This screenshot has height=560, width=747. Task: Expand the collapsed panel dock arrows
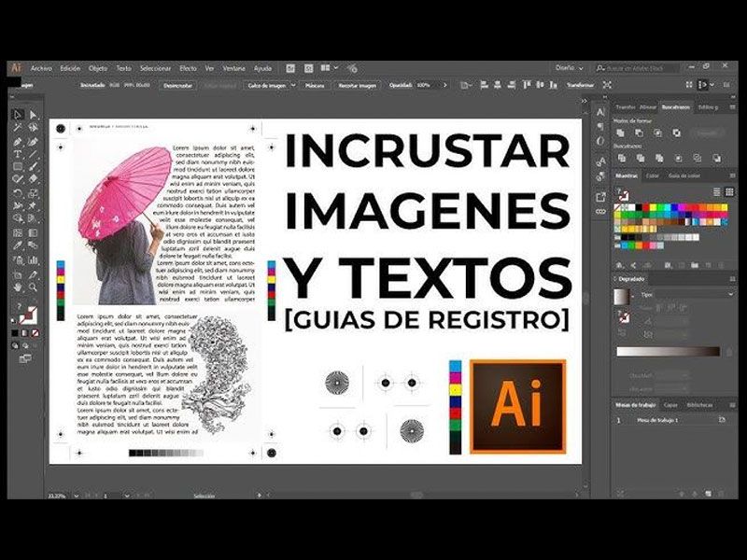point(585,101)
